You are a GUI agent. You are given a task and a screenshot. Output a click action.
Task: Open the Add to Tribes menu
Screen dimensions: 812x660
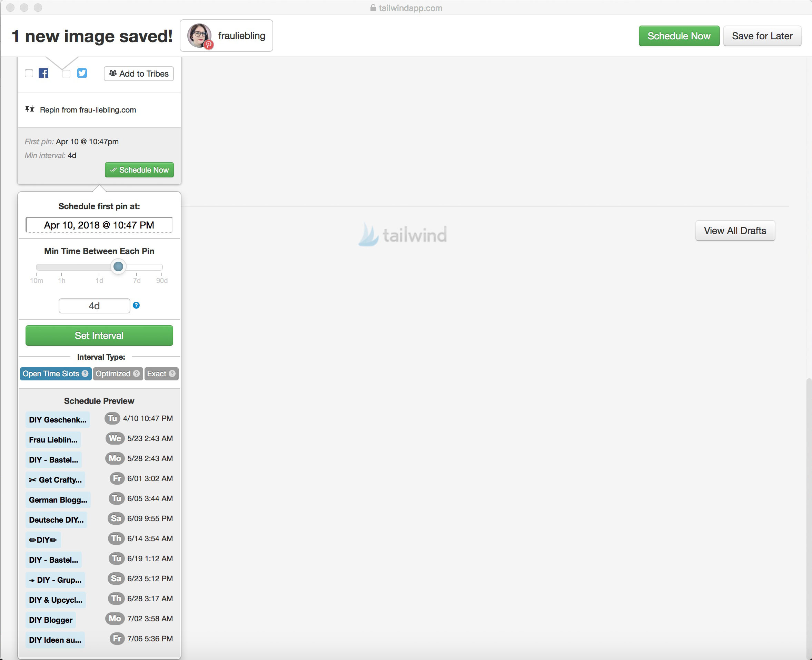(139, 74)
